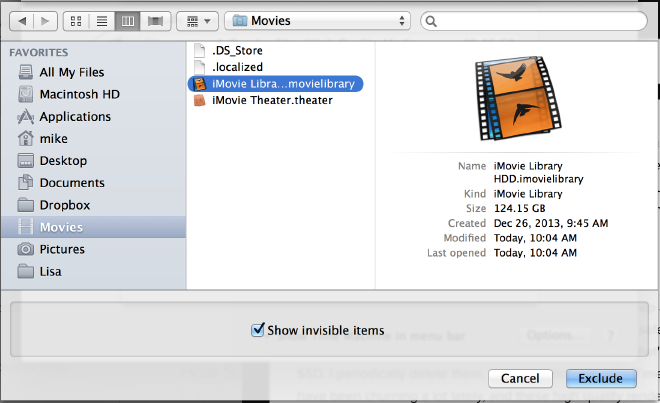Click the 124.15 GB size value

(x=519, y=208)
